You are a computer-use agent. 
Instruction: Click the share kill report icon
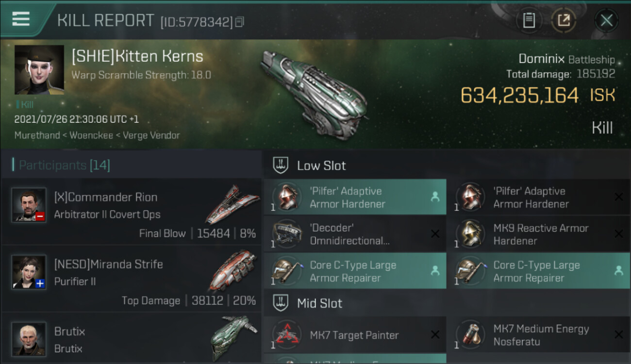point(564,20)
